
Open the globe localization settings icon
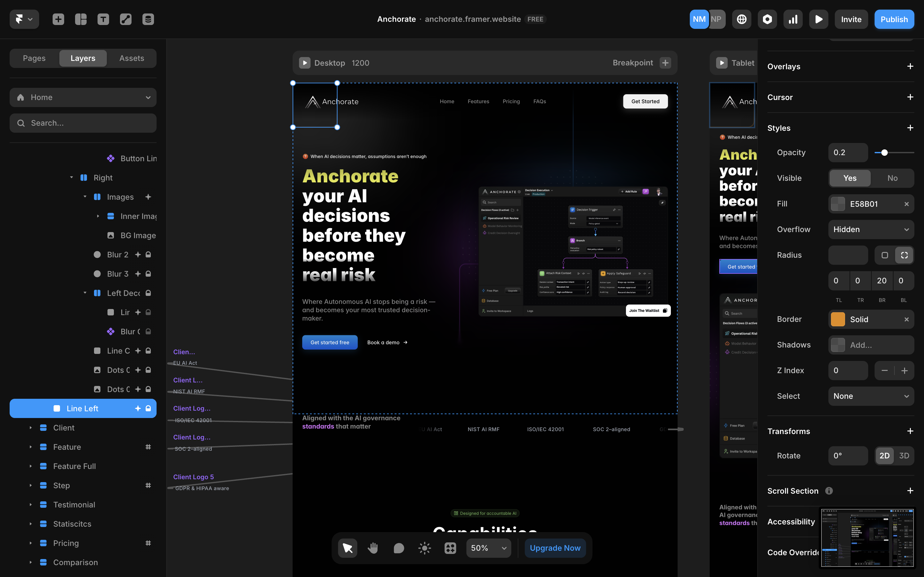(x=741, y=19)
